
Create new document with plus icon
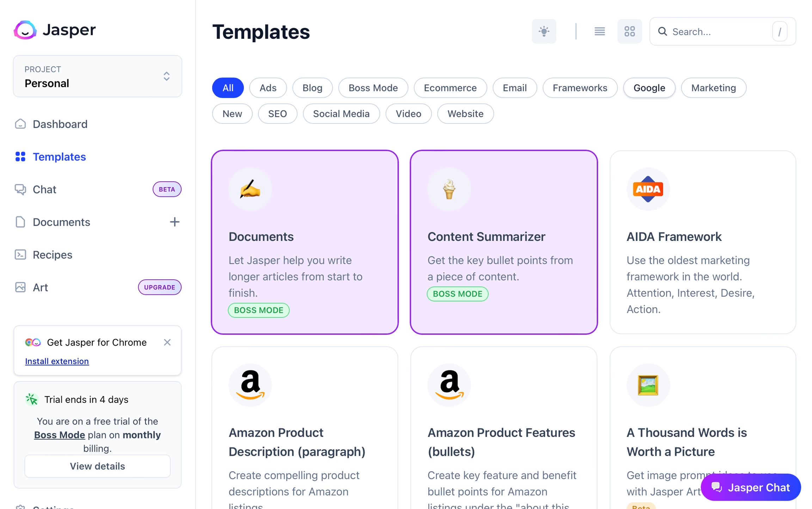[x=174, y=222]
